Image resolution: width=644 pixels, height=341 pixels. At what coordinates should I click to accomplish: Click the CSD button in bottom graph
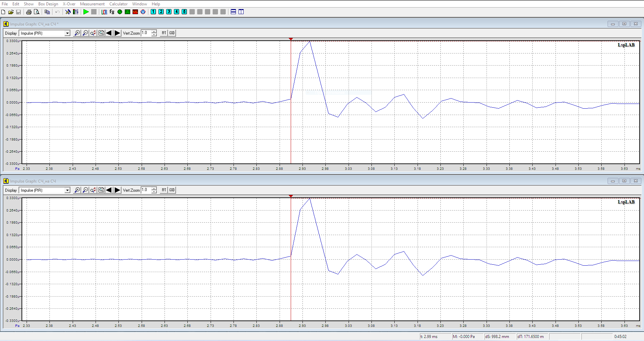point(172,190)
